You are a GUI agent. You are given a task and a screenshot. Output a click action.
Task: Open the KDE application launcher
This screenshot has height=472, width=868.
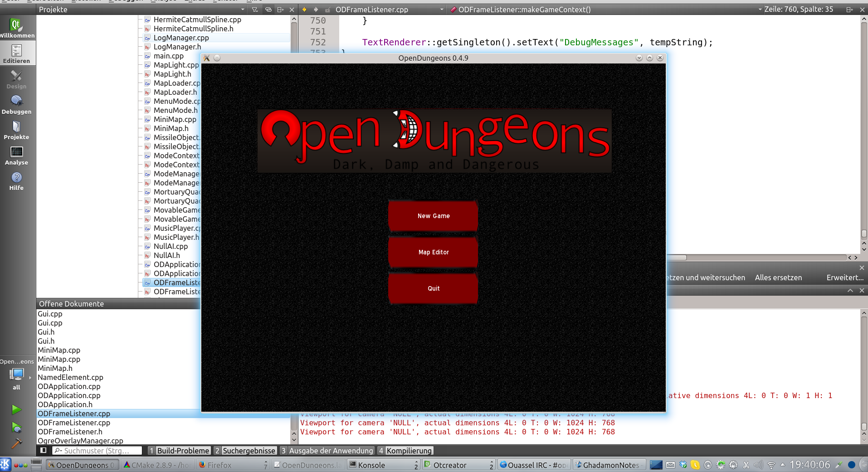pos(5,464)
